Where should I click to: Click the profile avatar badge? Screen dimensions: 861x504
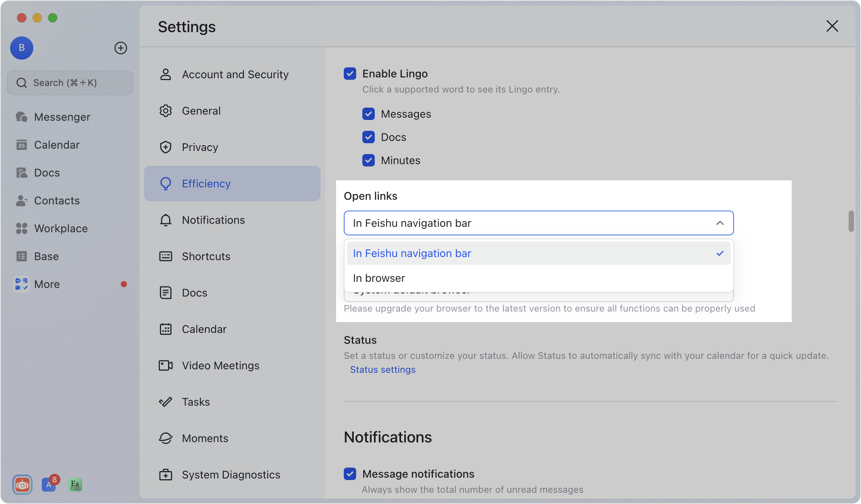click(x=21, y=48)
